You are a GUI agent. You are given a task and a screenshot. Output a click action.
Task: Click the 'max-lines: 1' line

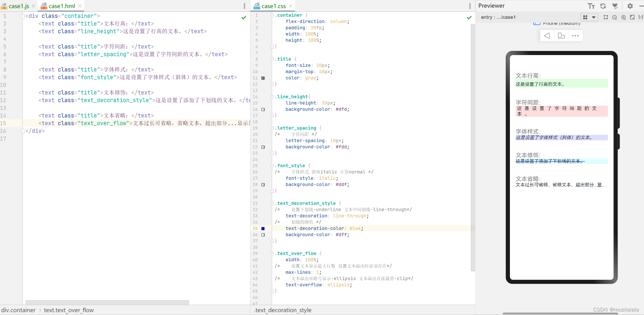click(303, 272)
